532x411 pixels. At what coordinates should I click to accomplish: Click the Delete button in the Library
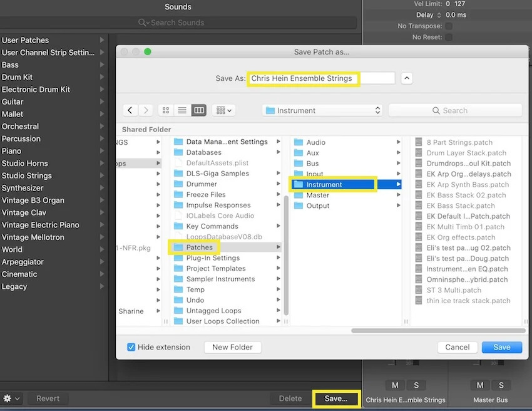pos(290,398)
